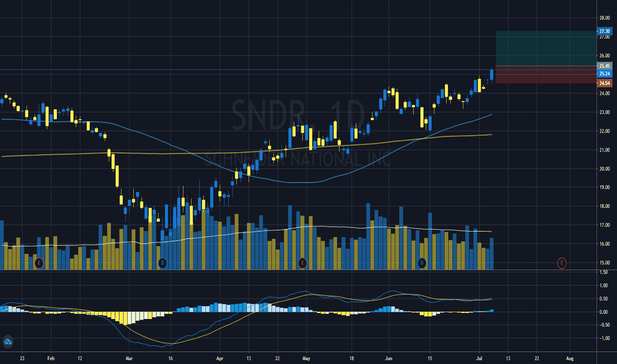
Task: Select the 27.30 profit target price label
Action: click(x=604, y=31)
